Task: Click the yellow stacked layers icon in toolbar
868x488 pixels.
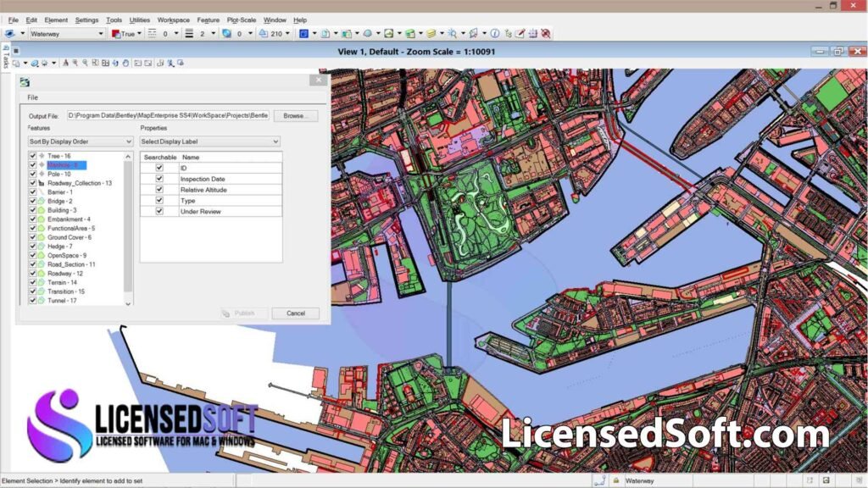Action: point(431,34)
